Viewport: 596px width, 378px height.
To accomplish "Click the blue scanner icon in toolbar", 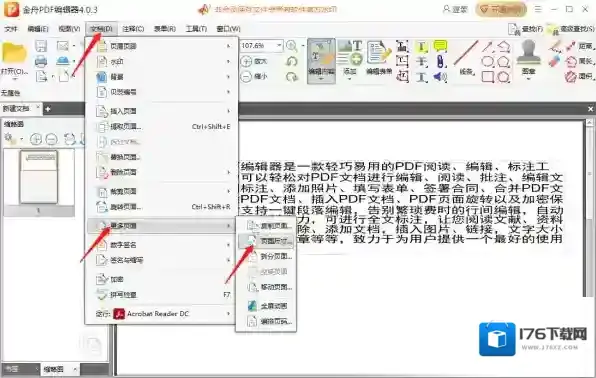I will (x=63, y=61).
